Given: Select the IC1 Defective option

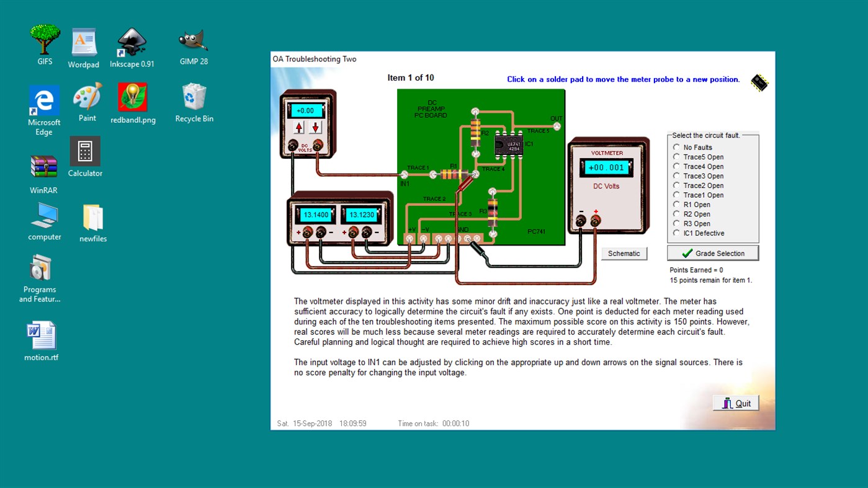Looking at the screenshot, I should pos(676,233).
